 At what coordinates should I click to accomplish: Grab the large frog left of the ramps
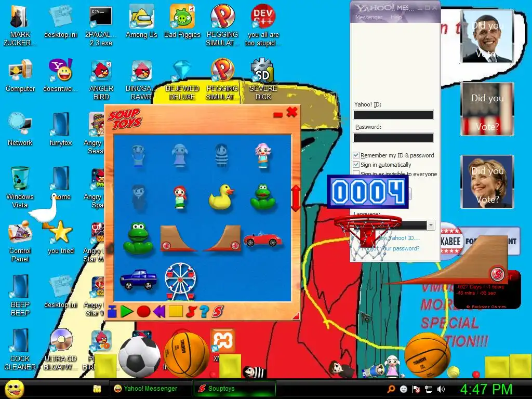point(137,238)
